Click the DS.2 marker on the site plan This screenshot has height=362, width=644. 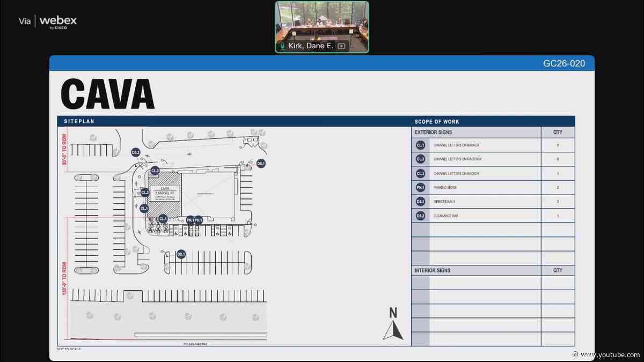136,153
